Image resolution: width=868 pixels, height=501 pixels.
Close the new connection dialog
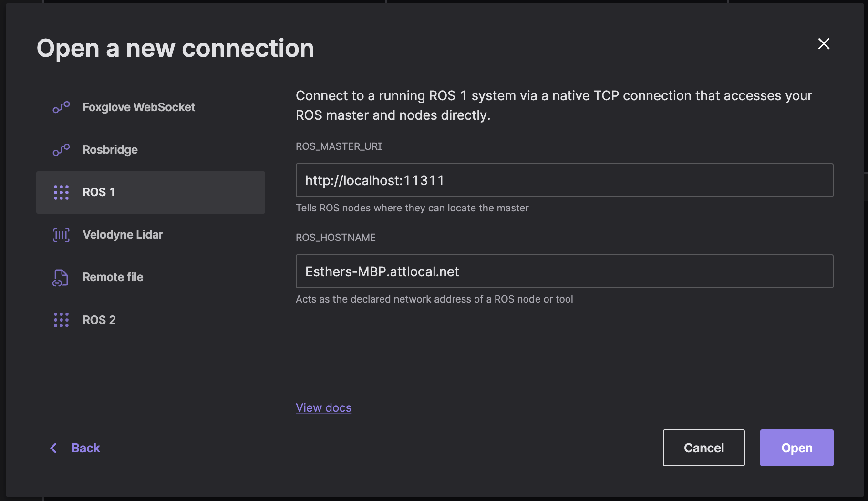pos(824,44)
